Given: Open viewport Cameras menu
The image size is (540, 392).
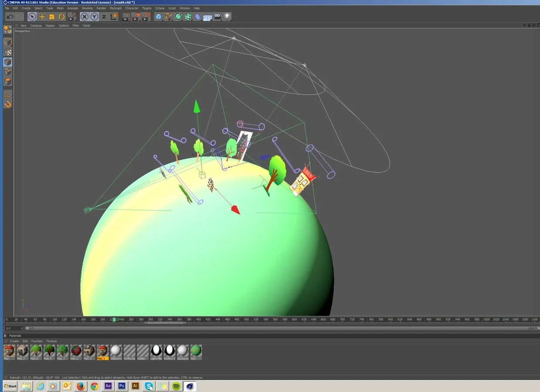Looking at the screenshot, I should [36, 26].
